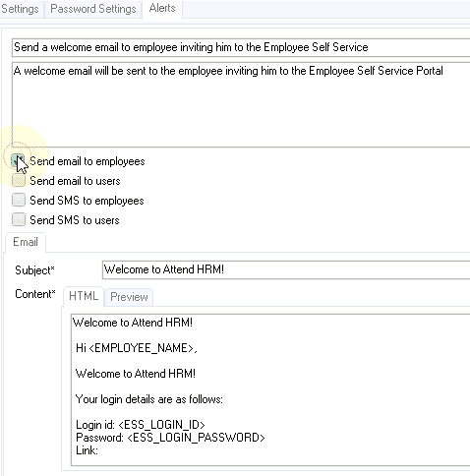Click the alert name field about welcome email

241,47
